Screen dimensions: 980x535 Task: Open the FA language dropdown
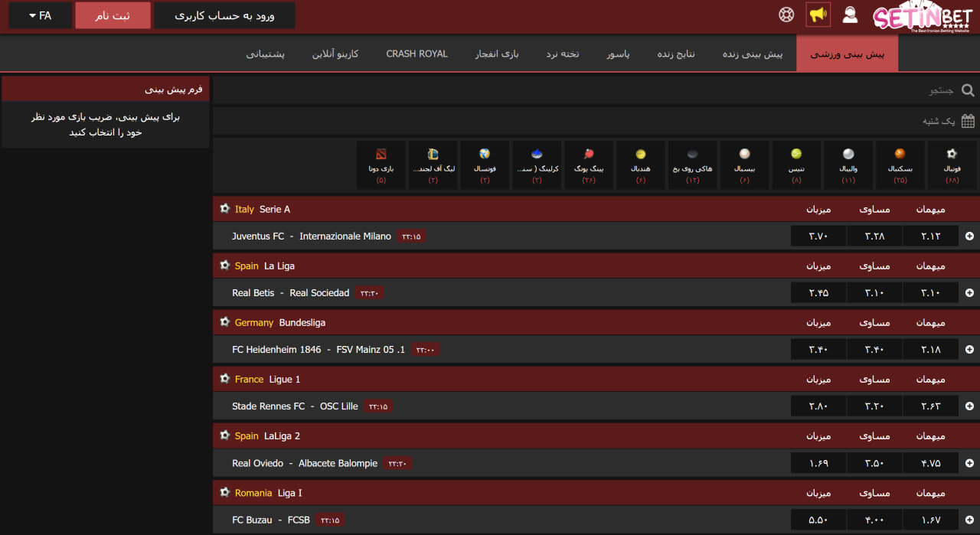click(x=39, y=15)
